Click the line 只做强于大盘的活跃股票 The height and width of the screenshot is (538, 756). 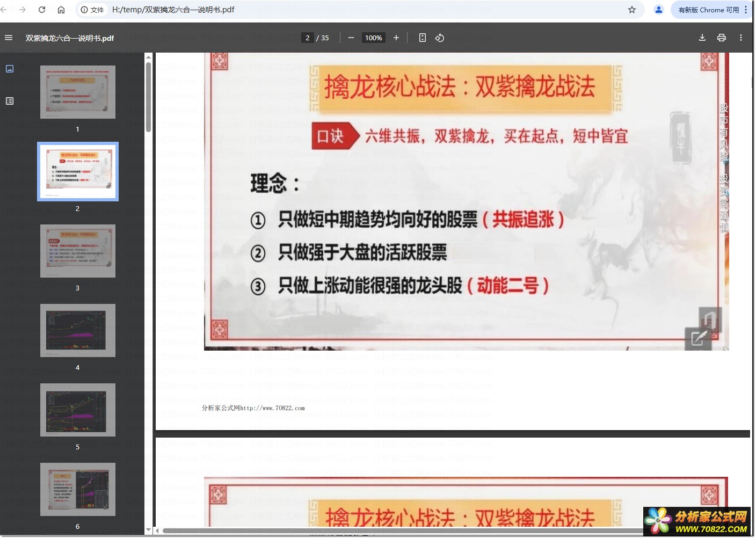pyautogui.click(x=362, y=252)
